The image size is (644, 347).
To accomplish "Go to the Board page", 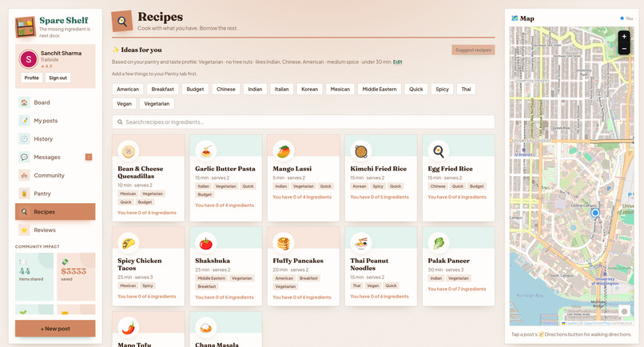I will tap(55, 102).
